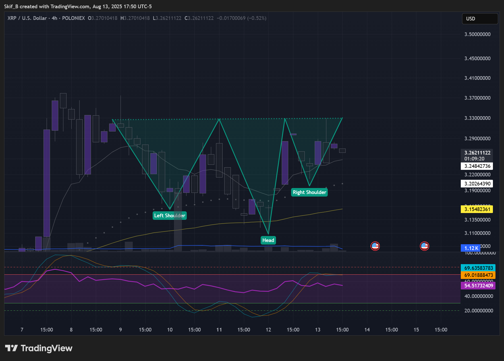Open the USD currency selector
The image size is (504, 361).
tap(479, 19)
